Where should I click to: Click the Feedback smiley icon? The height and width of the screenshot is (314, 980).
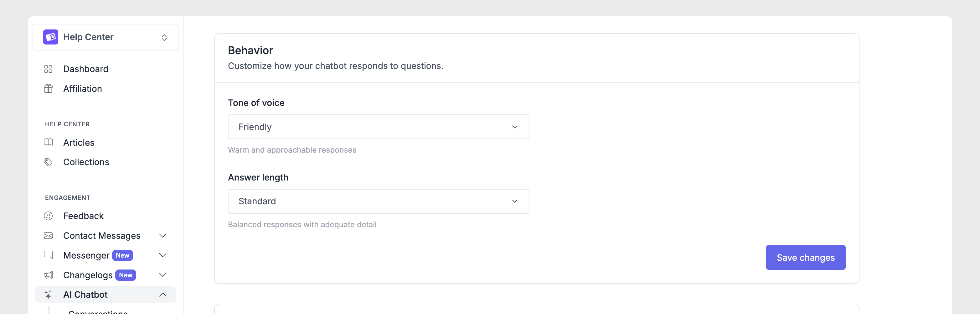[x=48, y=216]
